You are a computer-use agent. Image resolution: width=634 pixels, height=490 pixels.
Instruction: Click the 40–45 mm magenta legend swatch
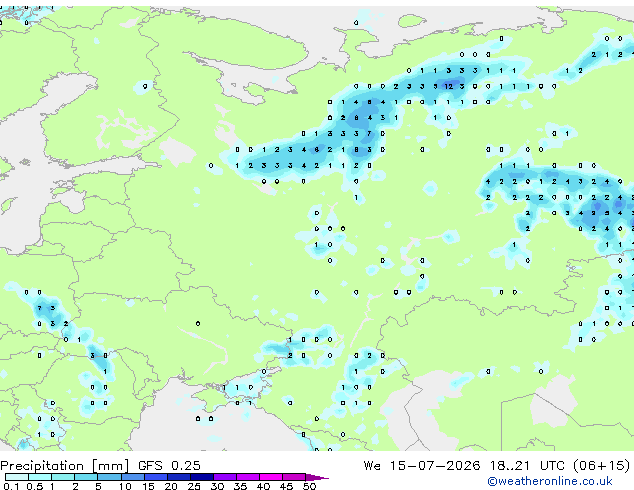(x=271, y=477)
